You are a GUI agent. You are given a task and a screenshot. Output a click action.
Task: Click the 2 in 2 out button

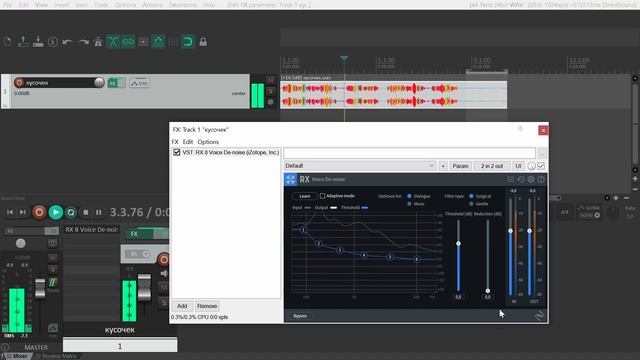pos(492,166)
